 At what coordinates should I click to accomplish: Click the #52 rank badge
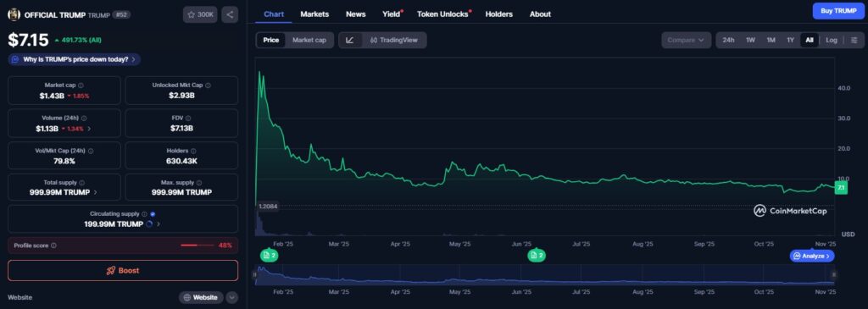click(x=121, y=15)
